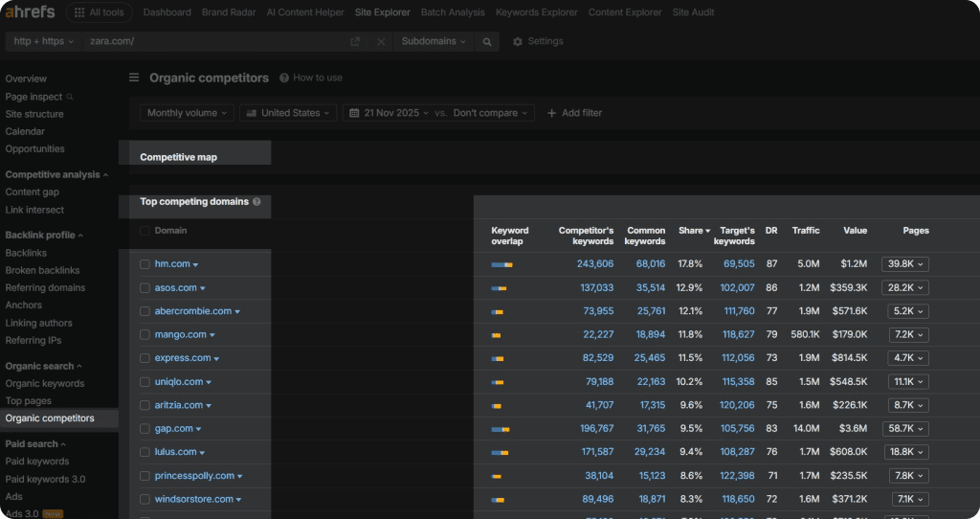
Task: Expand the Competitive map section
Action: (178, 157)
